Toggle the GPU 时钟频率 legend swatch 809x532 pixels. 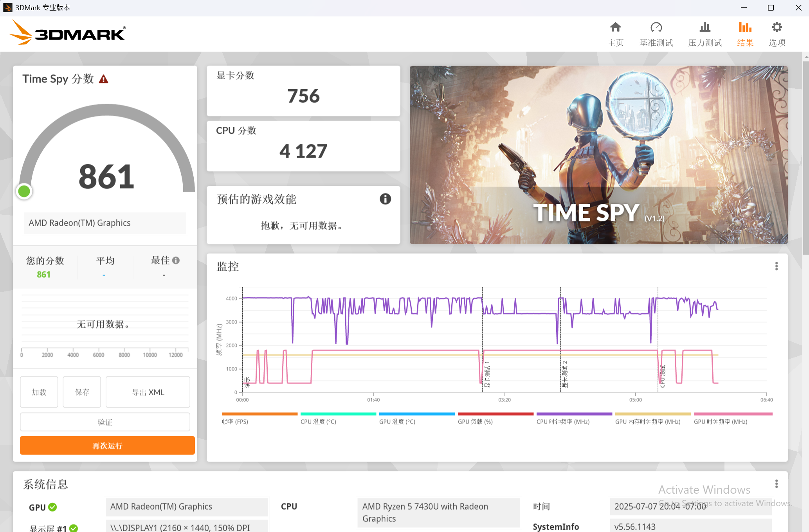(x=733, y=414)
